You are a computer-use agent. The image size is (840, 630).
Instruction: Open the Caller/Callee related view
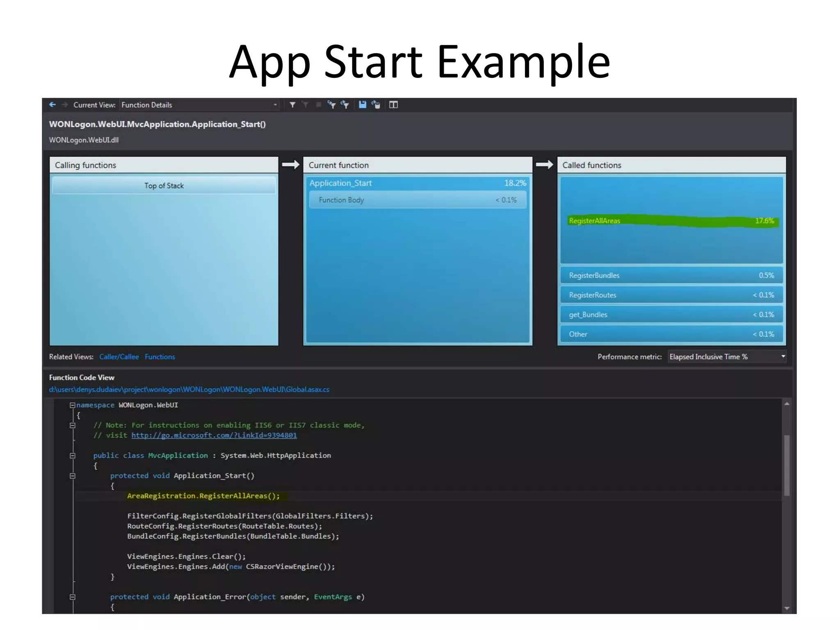click(x=119, y=357)
